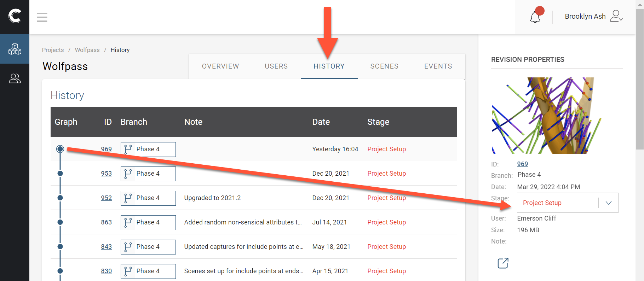644x281 pixels.
Task: Switch to the Overview tab
Action: 220,66
